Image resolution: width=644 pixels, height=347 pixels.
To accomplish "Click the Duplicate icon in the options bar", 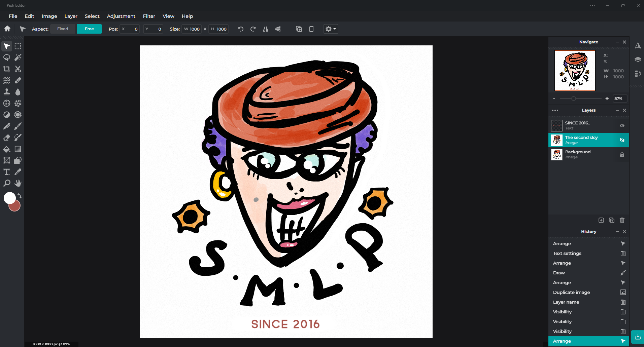I will [x=299, y=29].
